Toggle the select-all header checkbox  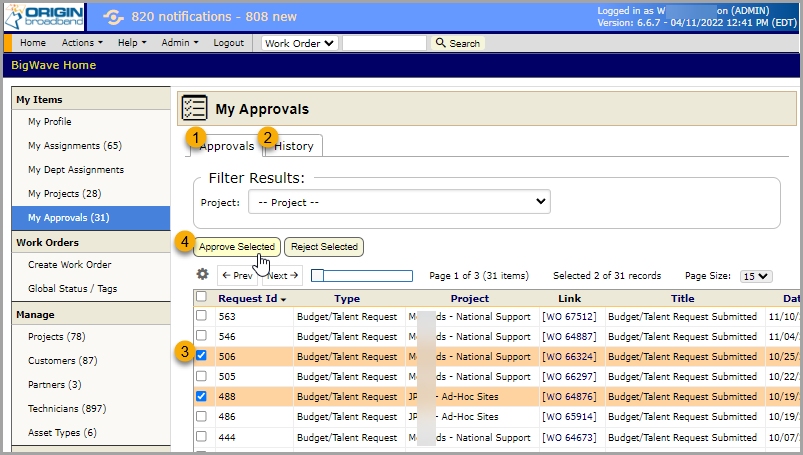(x=201, y=297)
